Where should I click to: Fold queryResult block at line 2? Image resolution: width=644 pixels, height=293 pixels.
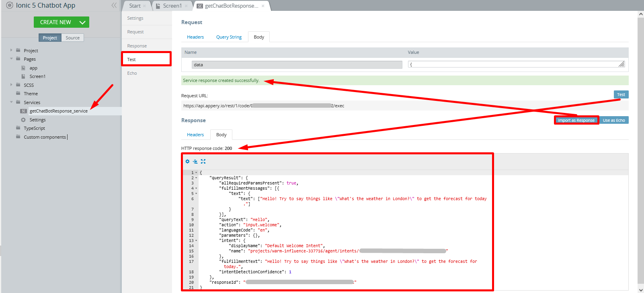pos(196,178)
